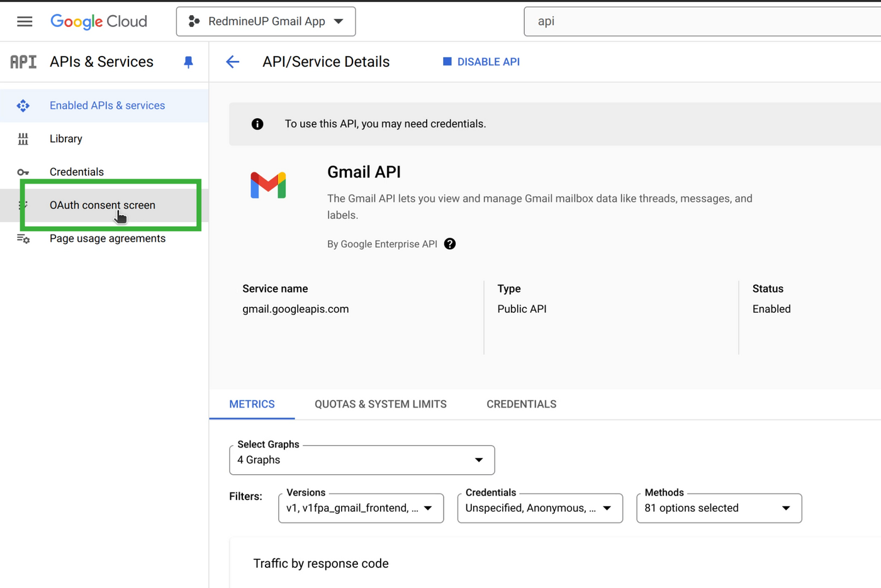Open Credentials via the key icon
Image resolution: width=881 pixels, height=588 pixels.
click(23, 172)
